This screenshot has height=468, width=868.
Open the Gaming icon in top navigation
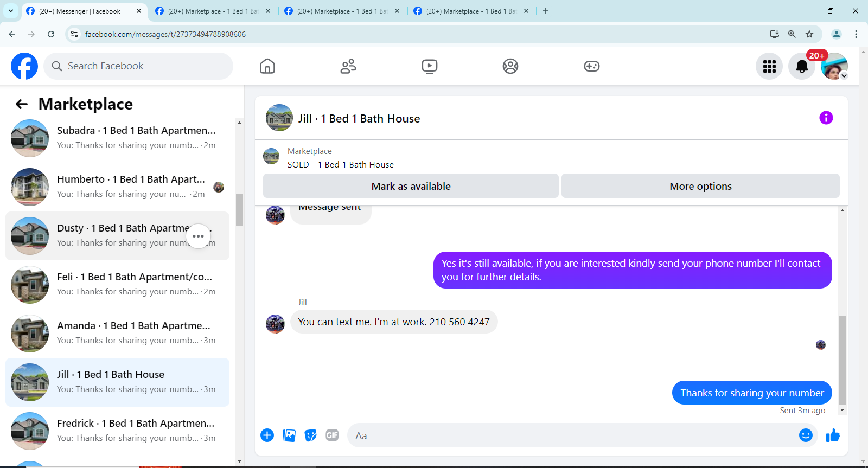click(592, 66)
